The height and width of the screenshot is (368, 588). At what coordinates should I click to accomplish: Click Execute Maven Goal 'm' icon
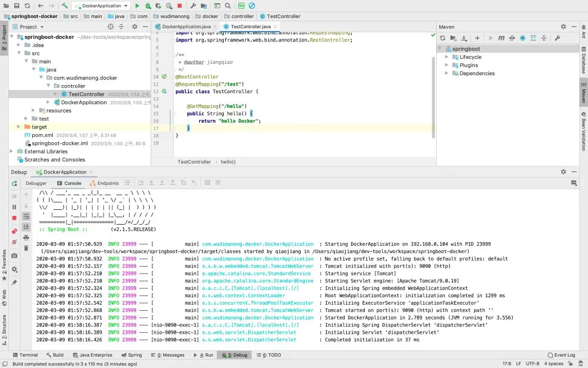(501, 38)
